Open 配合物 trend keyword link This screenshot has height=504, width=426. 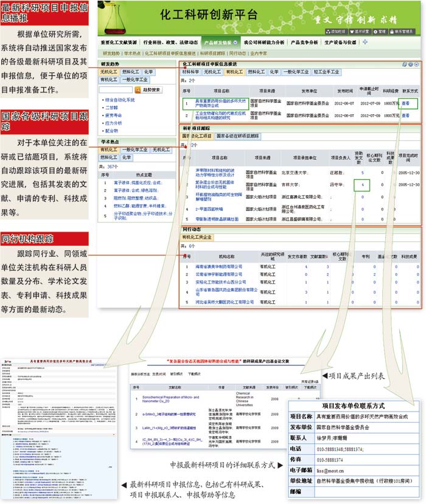(x=111, y=131)
